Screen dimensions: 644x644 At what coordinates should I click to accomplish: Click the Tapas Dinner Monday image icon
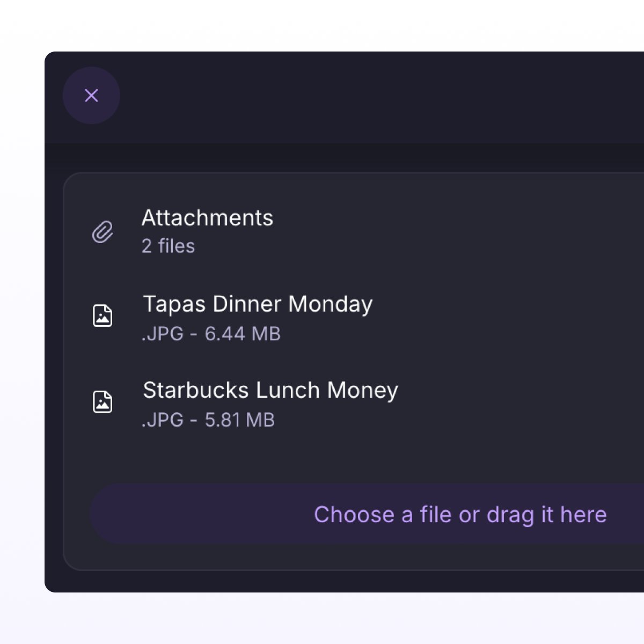(103, 316)
